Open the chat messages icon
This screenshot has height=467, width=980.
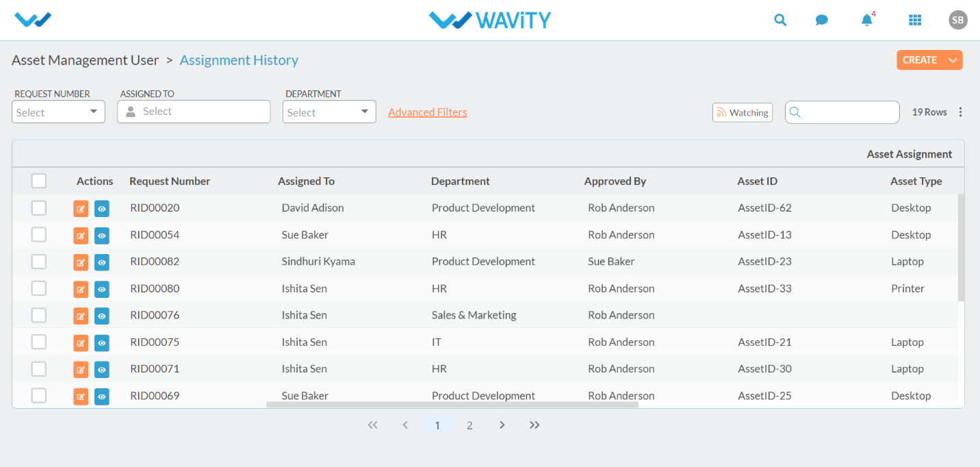pos(822,20)
